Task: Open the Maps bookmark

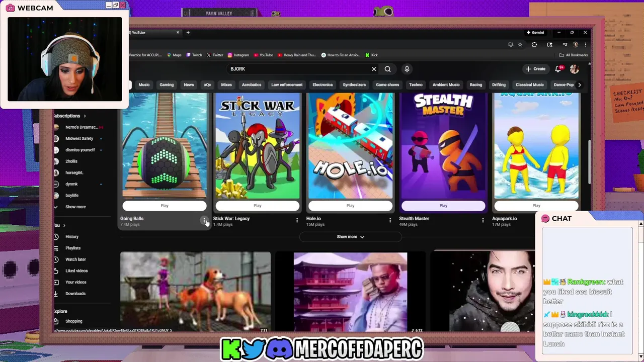Action: click(x=174, y=55)
